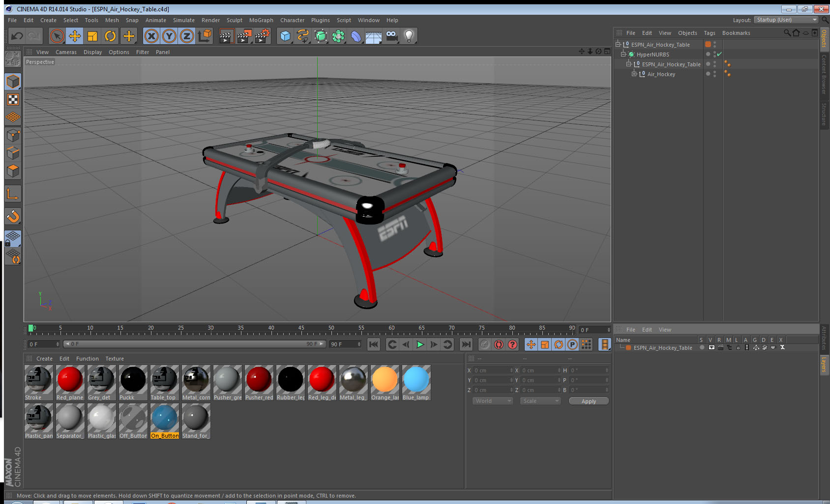The height and width of the screenshot is (504, 830).
Task: Open the array modeling objects icon
Action: pyautogui.click(x=338, y=36)
